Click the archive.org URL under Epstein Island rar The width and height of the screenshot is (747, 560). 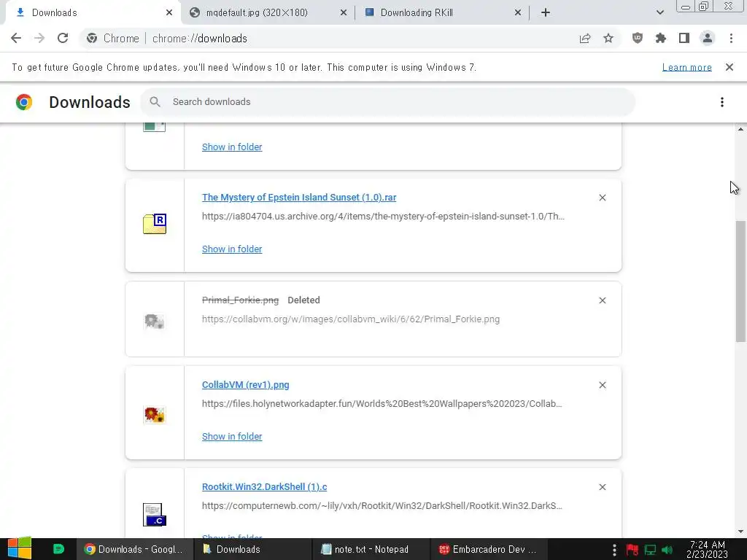point(383,216)
